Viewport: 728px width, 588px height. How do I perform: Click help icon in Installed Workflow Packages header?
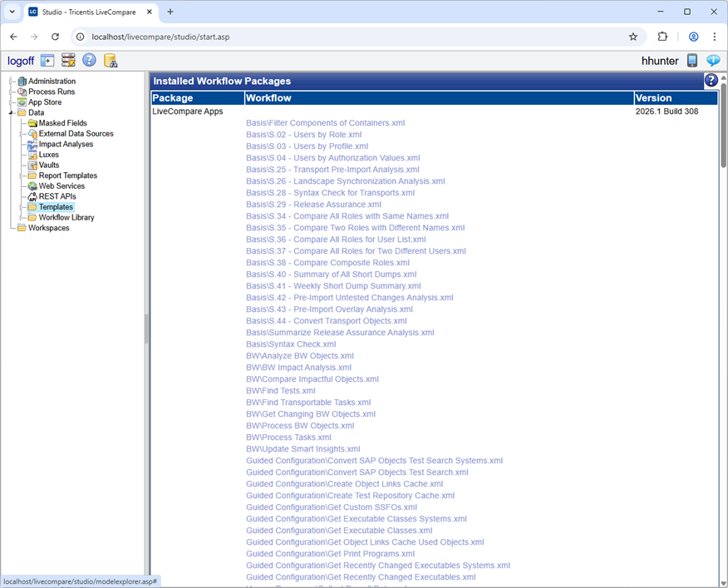tap(711, 81)
